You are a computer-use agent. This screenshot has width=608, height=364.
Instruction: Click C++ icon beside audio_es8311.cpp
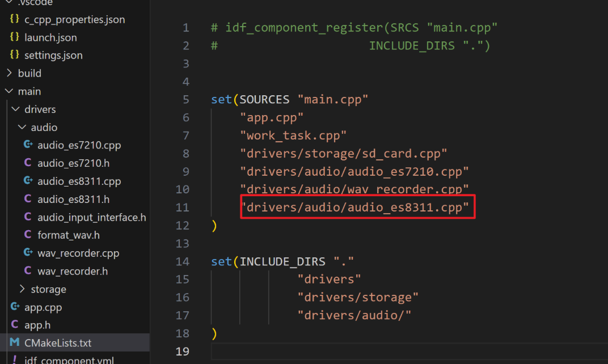28,181
